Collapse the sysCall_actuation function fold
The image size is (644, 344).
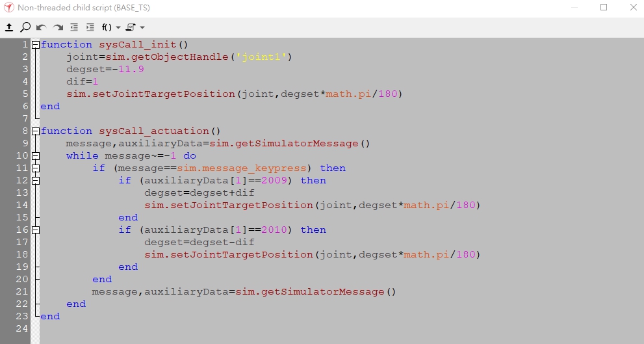click(36, 131)
